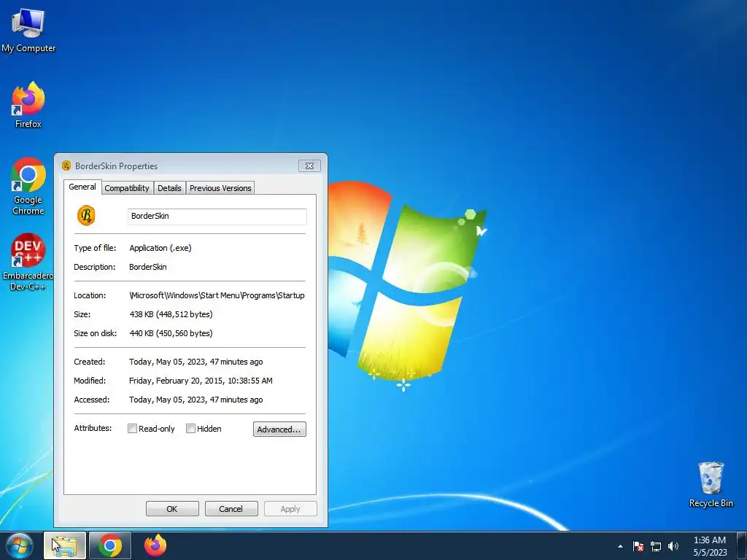Enable the Read-only attribute checkbox
The image size is (747, 560).
[133, 429]
